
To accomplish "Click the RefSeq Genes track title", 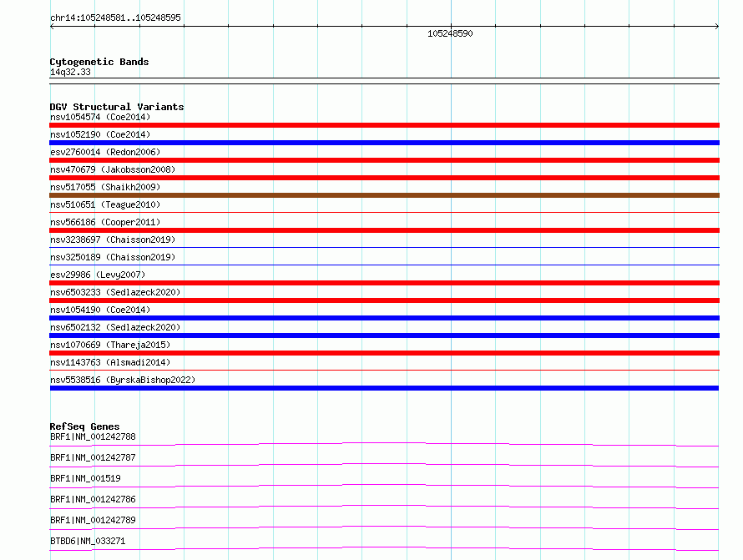I will coord(84,426).
